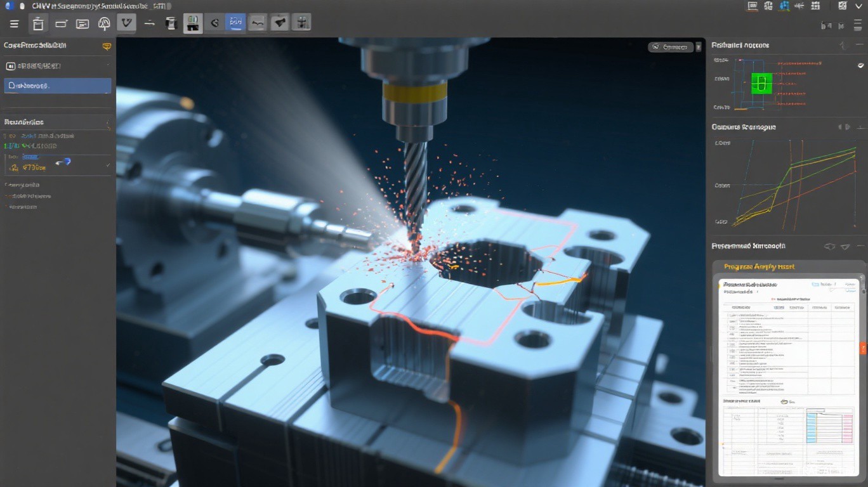Expand the chevron in the window's top-right corner
Viewport: 868px width, 487px height.
pyautogui.click(x=859, y=6)
